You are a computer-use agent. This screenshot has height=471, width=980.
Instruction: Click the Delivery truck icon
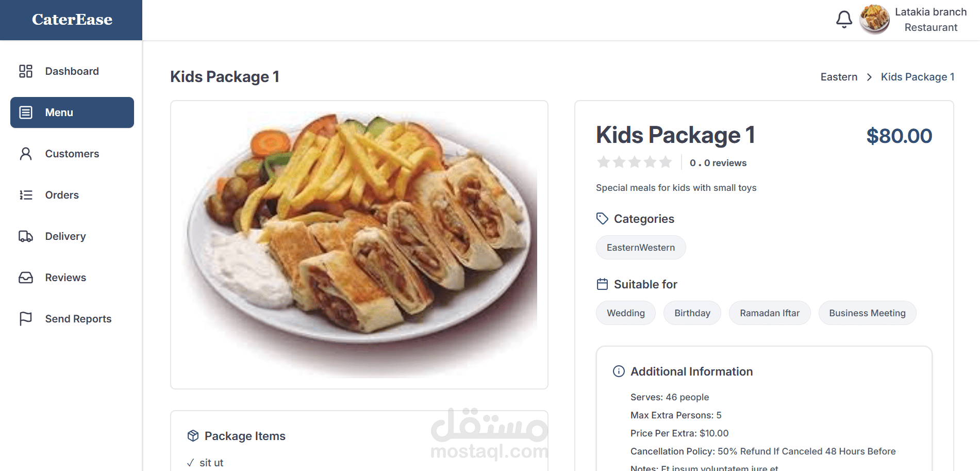coord(26,236)
